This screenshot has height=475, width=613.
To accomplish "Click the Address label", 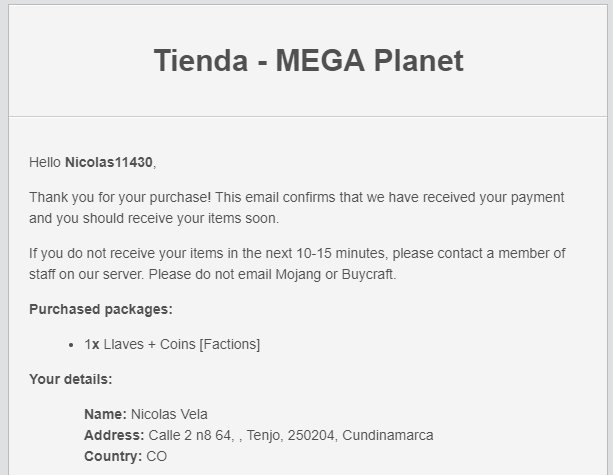I will (114, 436).
